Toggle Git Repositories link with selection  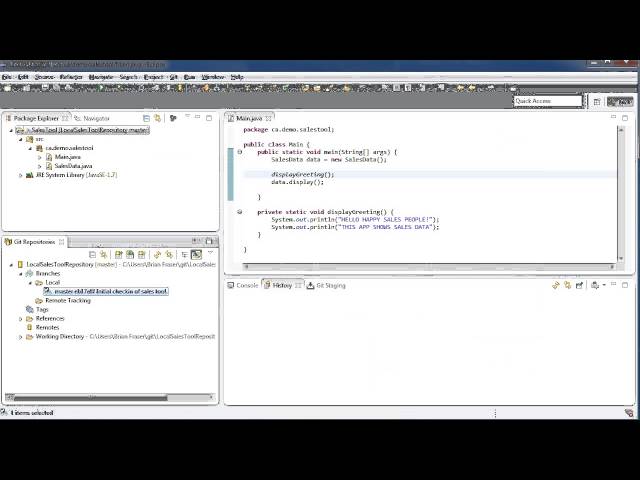pos(169,255)
